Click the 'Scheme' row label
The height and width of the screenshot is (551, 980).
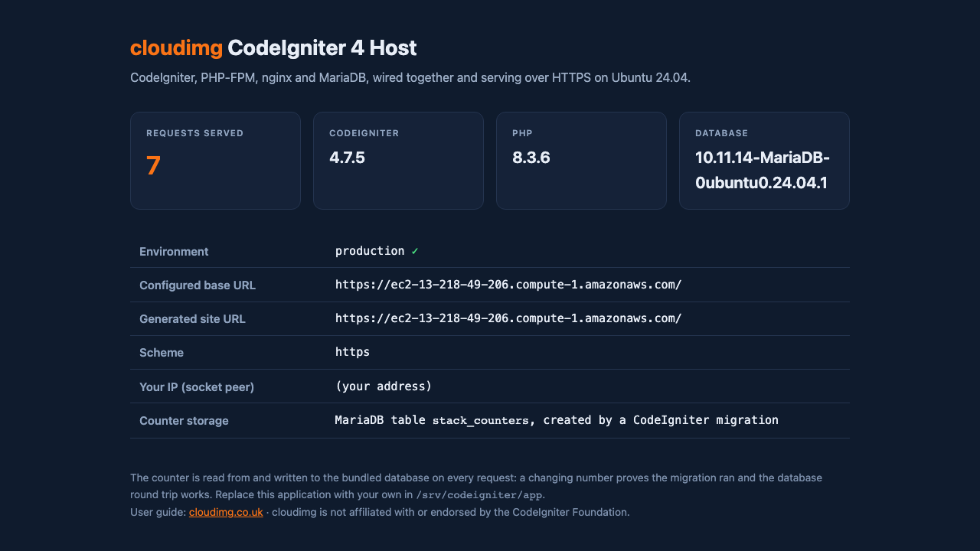click(162, 353)
